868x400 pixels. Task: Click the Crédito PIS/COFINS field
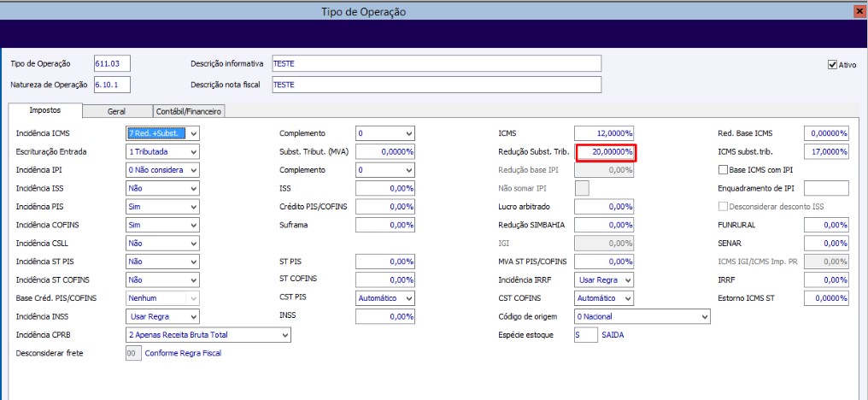[x=384, y=207]
